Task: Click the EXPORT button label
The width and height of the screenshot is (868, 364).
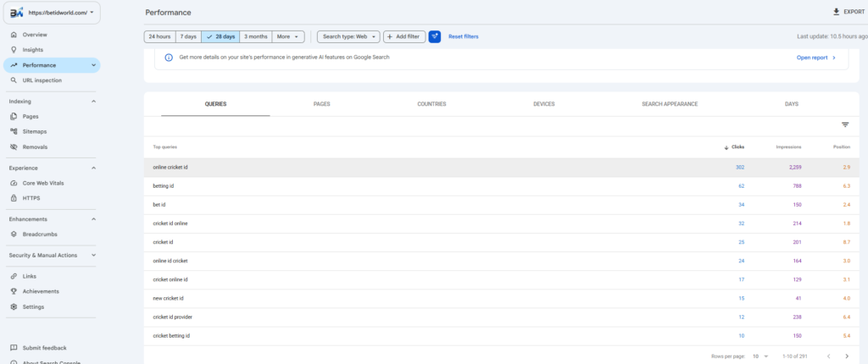Action: pos(854,12)
